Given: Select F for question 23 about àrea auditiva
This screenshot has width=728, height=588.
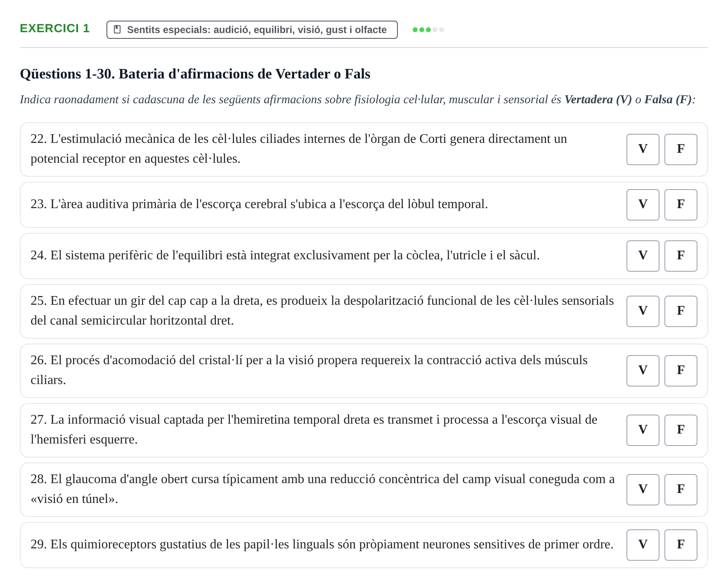Looking at the screenshot, I should click(x=681, y=205).
